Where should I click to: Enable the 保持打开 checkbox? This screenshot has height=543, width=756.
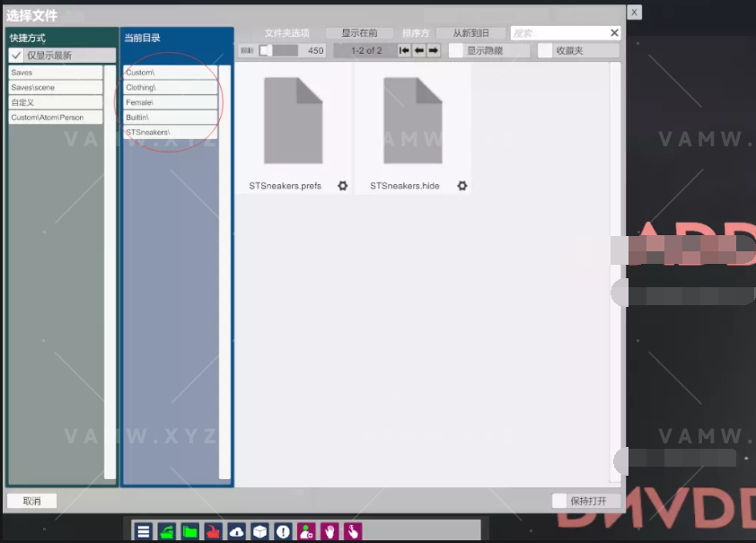pyautogui.click(x=559, y=501)
